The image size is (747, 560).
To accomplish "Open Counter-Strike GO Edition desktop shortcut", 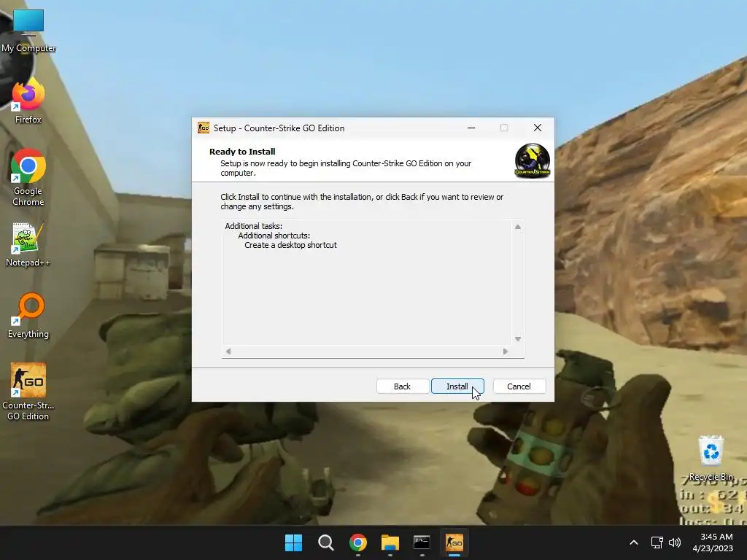I will pos(28,392).
